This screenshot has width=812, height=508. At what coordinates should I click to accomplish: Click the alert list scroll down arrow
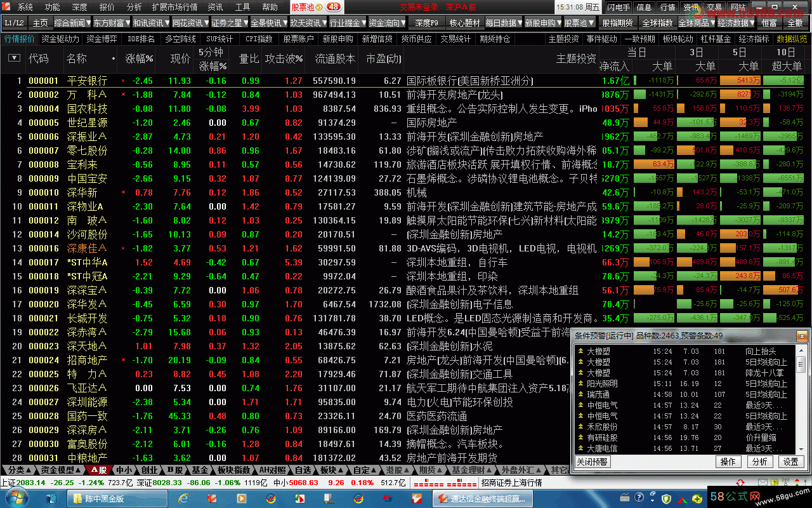pyautogui.click(x=801, y=448)
